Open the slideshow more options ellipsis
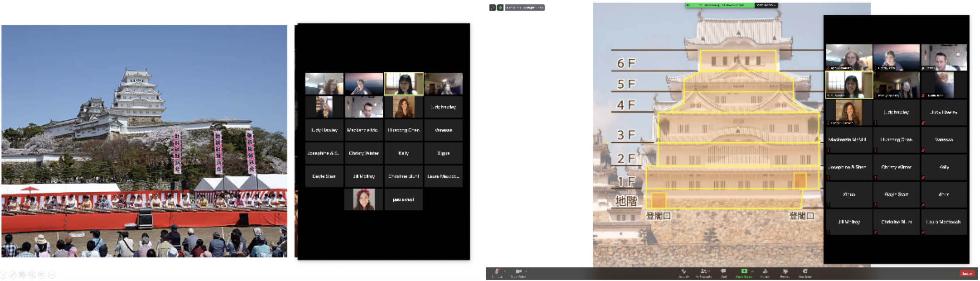Screen dimensions: 980x281 click(51, 275)
